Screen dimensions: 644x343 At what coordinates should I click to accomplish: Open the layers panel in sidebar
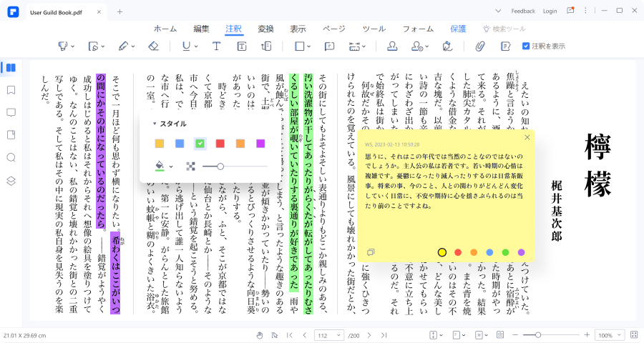pos(11,181)
